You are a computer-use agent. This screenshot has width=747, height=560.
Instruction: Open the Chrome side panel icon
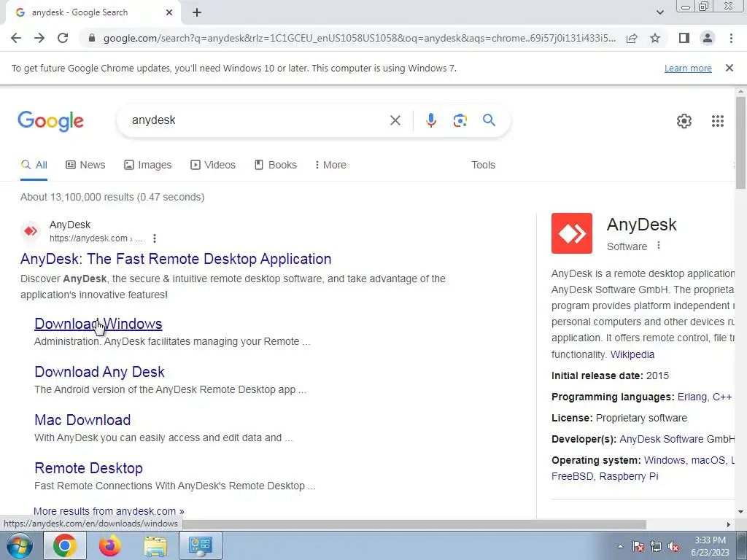[684, 38]
